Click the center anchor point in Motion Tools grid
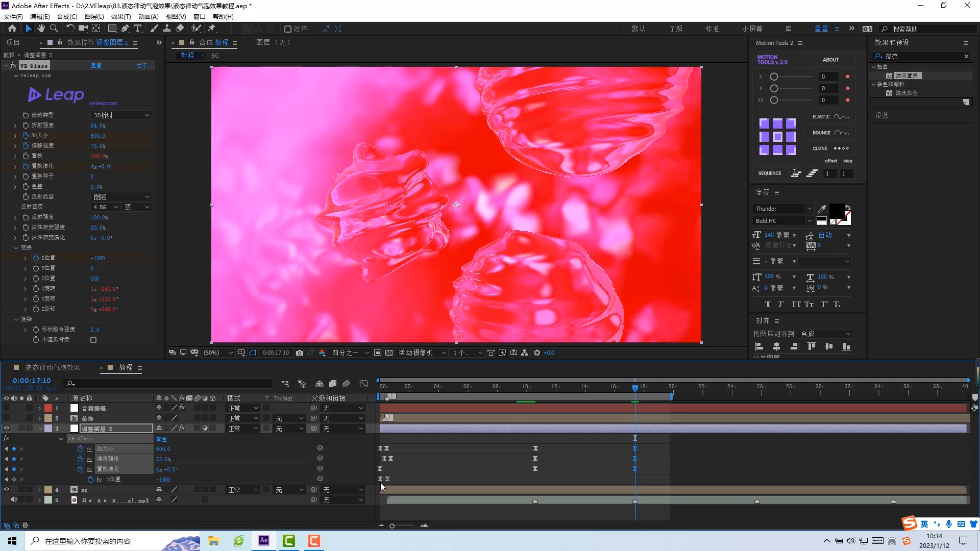 (777, 137)
